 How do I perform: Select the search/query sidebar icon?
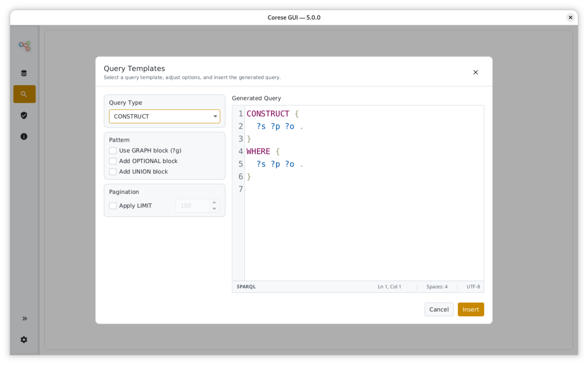click(24, 94)
